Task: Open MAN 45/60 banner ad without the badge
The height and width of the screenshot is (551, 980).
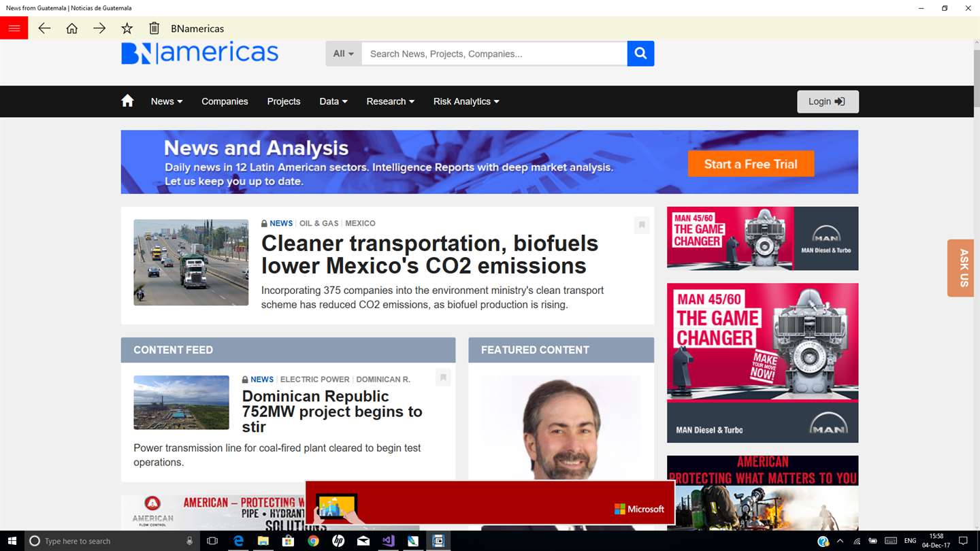Action: tap(762, 238)
